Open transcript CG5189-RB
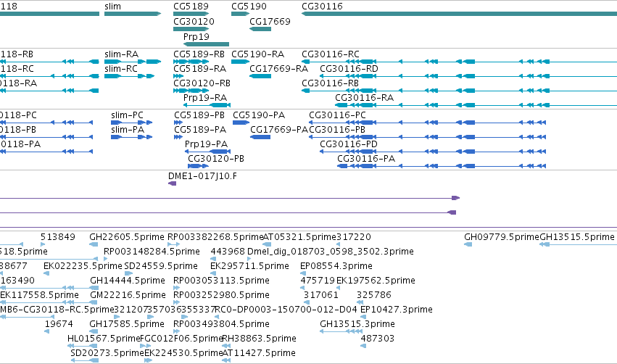The height and width of the screenshot is (364, 617). click(199, 54)
